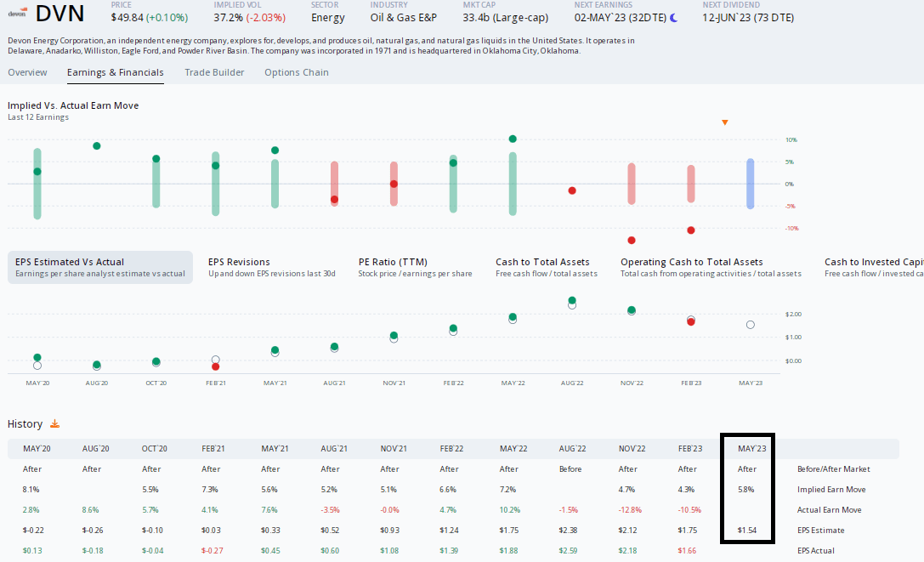Click the 5.8% implied earn move value
This screenshot has height=562, width=924.
coord(746,490)
